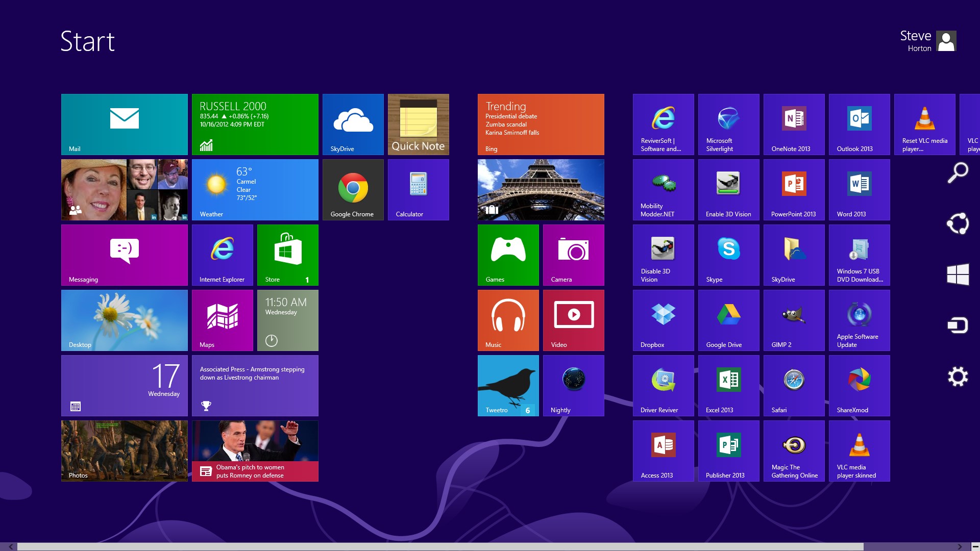Launch Excel 2013 tile
980x551 pixels.
pyautogui.click(x=729, y=386)
